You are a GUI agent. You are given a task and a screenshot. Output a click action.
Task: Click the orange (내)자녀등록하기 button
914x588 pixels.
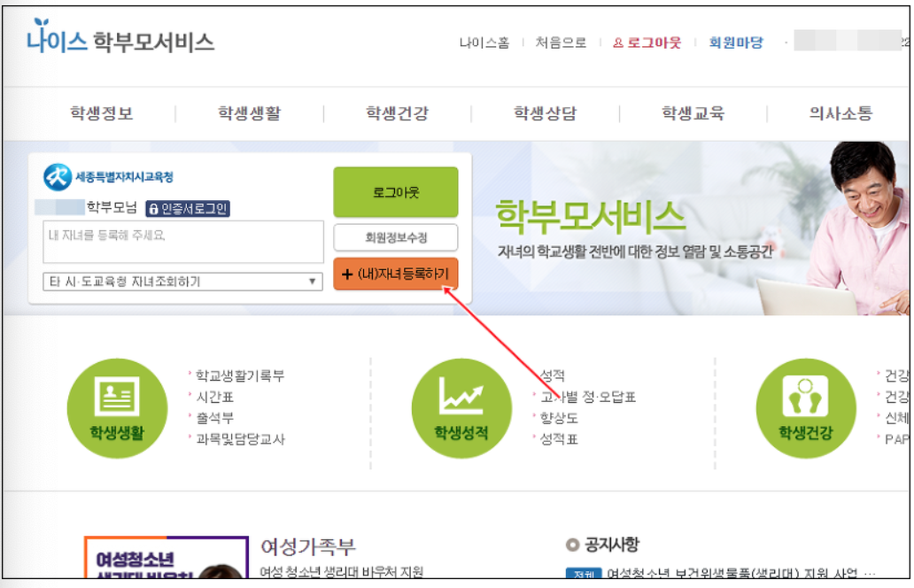(x=396, y=274)
